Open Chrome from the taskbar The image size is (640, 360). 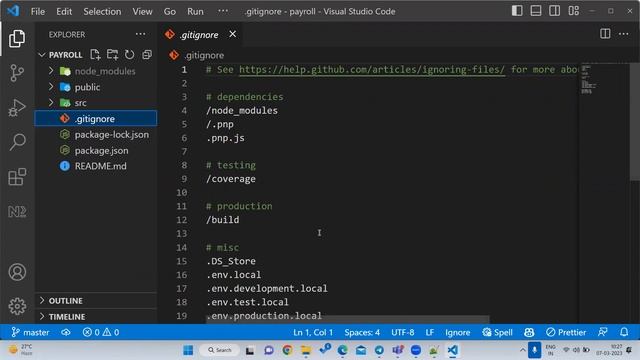pyautogui.click(x=287, y=350)
